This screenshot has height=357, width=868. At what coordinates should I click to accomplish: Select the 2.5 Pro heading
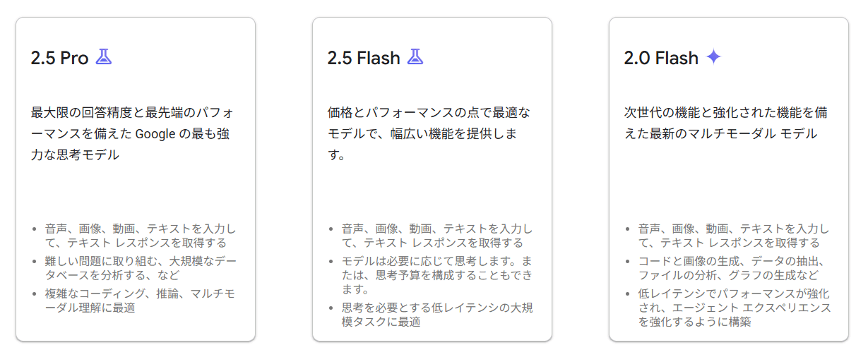pyautogui.click(x=59, y=58)
